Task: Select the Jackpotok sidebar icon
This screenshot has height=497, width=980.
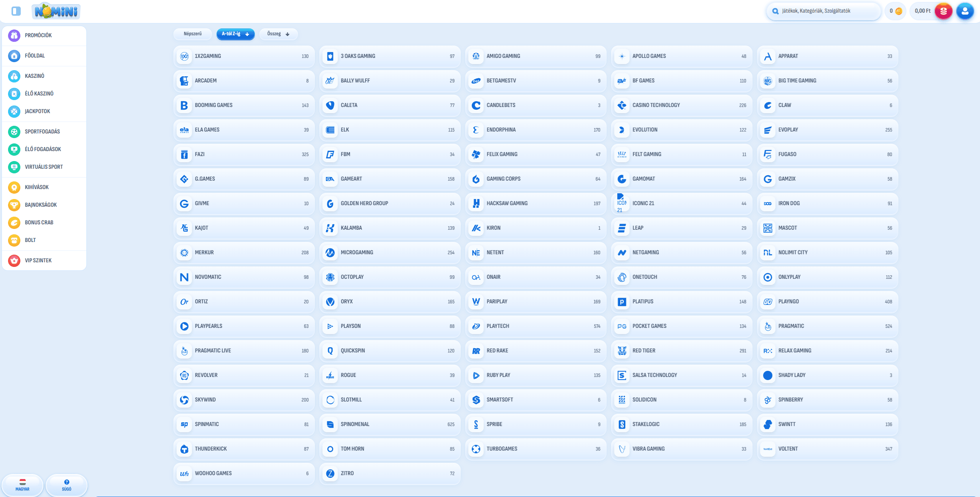Action: (14, 111)
